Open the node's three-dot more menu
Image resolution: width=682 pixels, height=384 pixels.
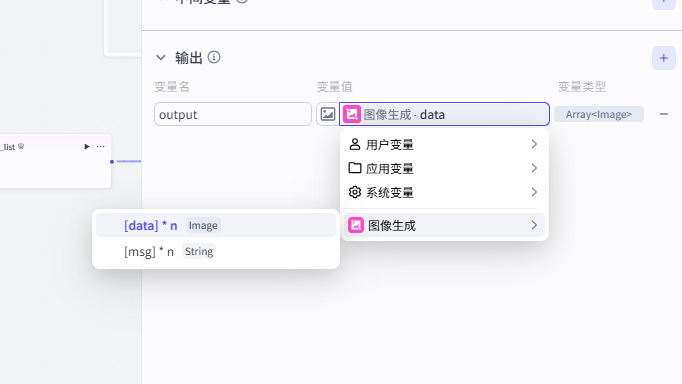pyautogui.click(x=100, y=147)
